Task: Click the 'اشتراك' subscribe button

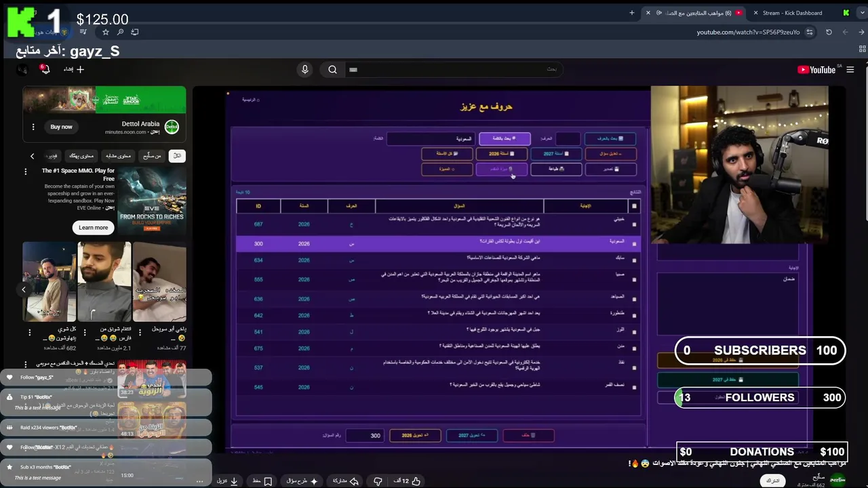Action: pos(772,481)
